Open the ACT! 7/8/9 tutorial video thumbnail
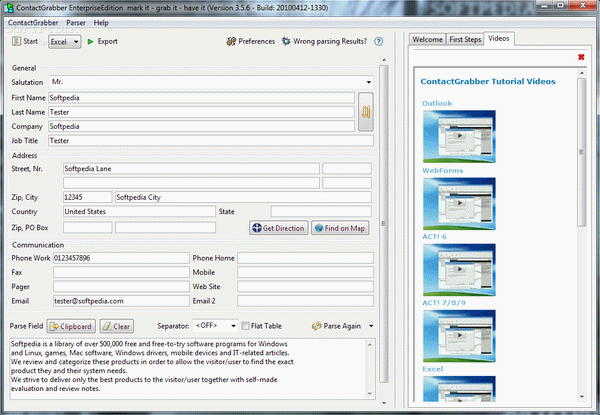The width and height of the screenshot is (600, 415). [459, 336]
